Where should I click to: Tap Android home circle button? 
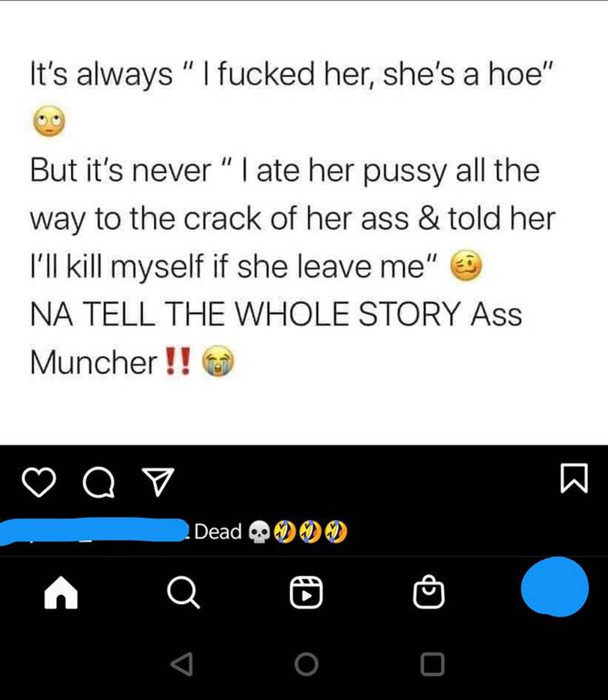pos(306,665)
